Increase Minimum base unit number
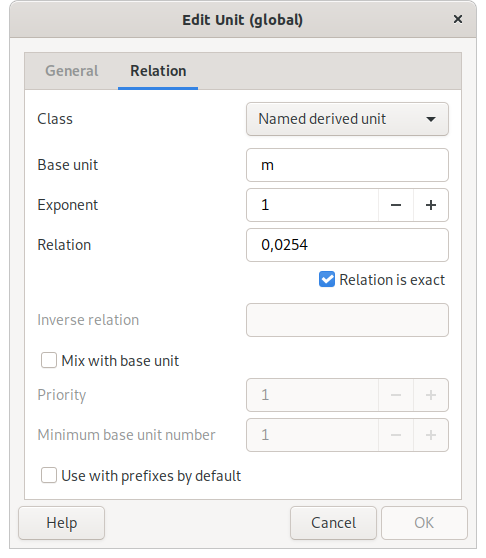The image size is (486, 558). pos(431,435)
